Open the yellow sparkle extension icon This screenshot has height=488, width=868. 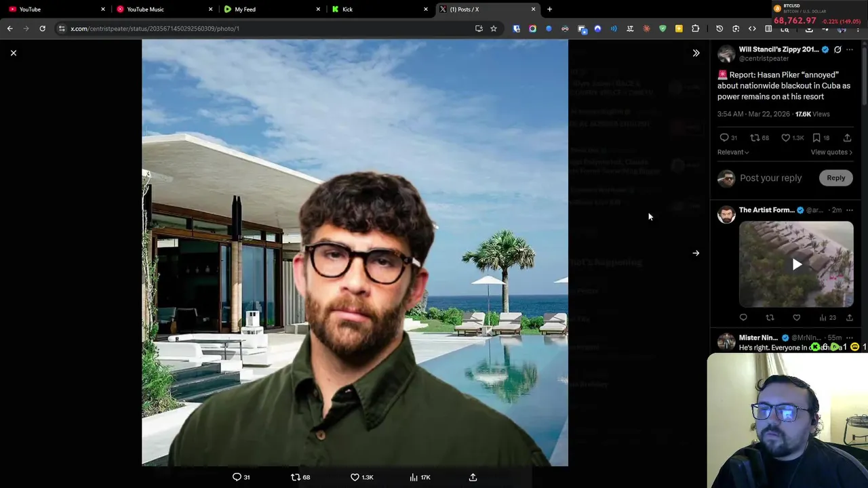click(679, 28)
